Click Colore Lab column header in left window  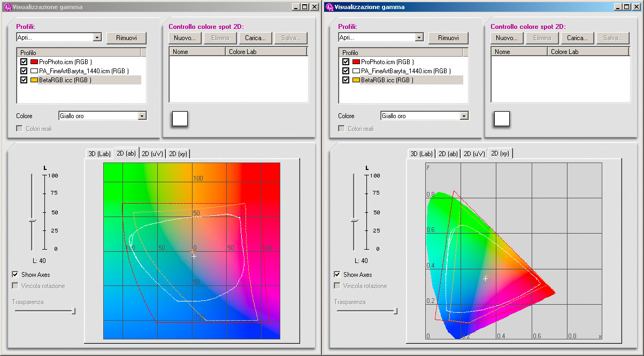pyautogui.click(x=266, y=52)
